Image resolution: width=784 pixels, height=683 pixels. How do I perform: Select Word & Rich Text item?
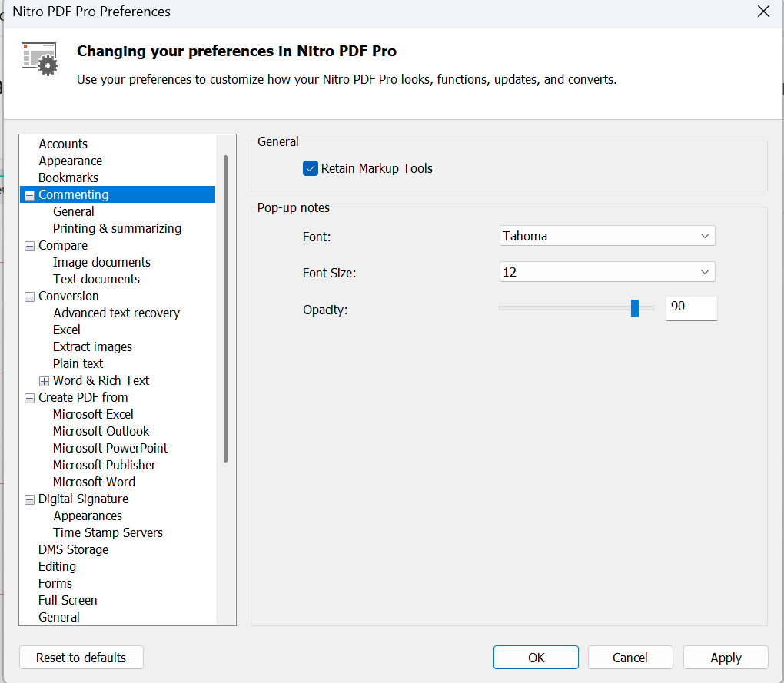point(101,381)
